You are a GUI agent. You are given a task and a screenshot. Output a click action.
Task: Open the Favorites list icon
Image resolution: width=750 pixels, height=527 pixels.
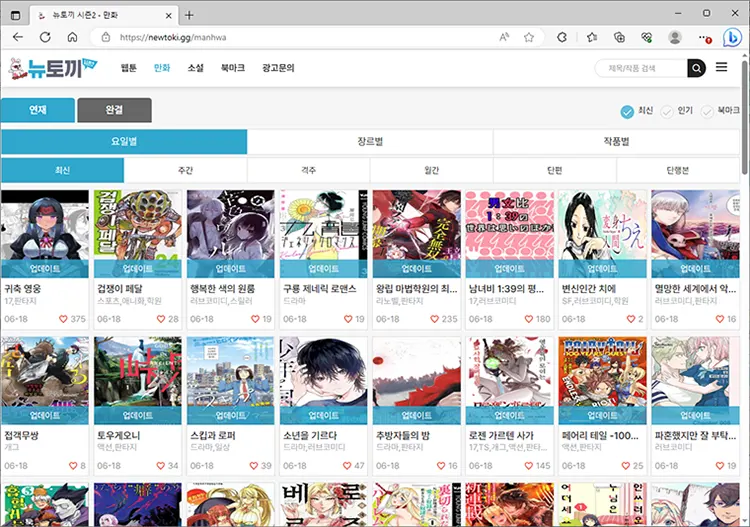point(592,37)
